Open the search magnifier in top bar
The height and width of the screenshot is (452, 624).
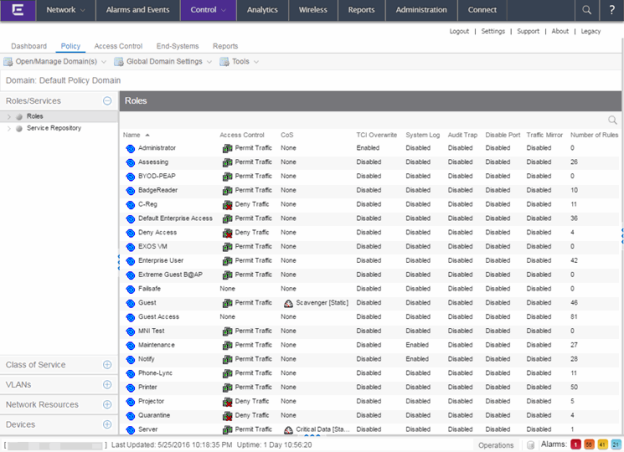coord(587,10)
